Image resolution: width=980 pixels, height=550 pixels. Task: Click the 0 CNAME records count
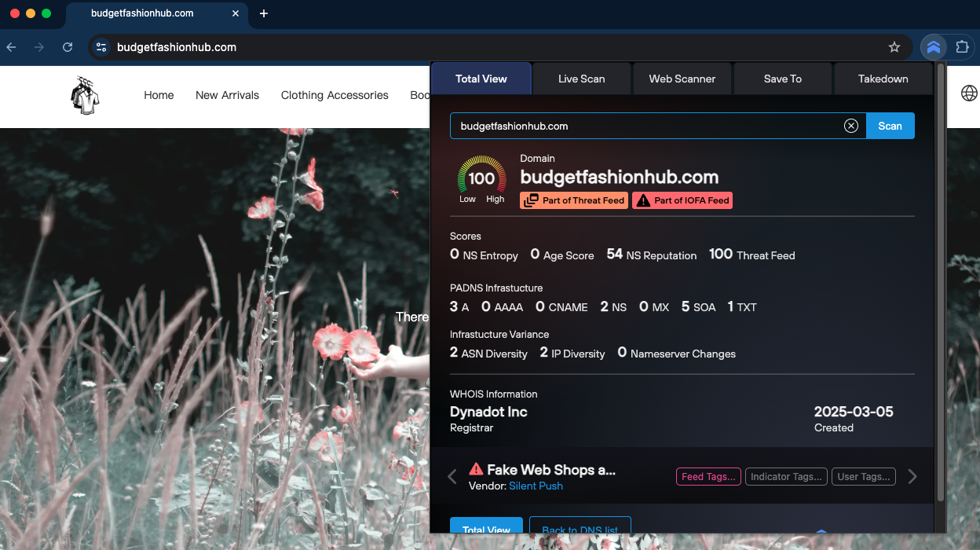click(562, 306)
